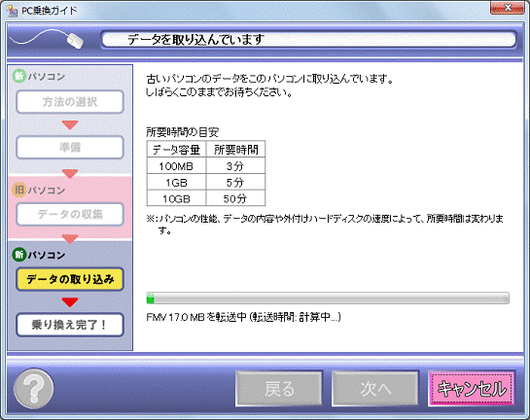Click the データ容量 table header
530x420 pixels.
pos(176,150)
